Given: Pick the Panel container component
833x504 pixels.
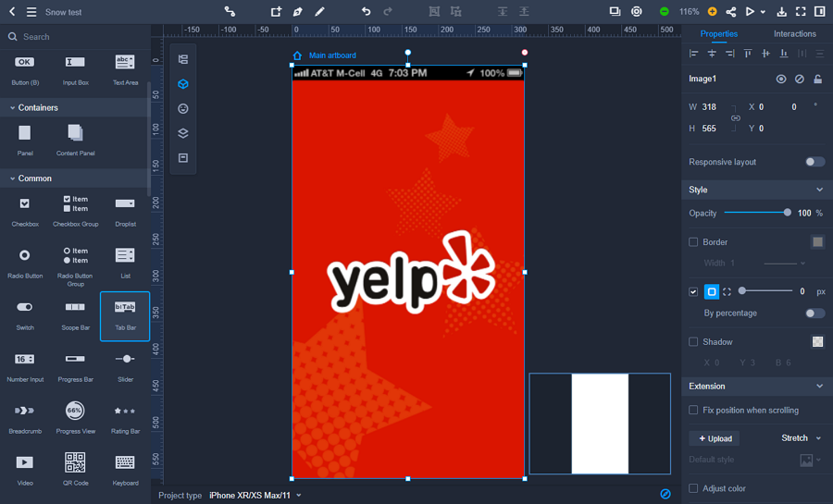Looking at the screenshot, I should coord(25,140).
